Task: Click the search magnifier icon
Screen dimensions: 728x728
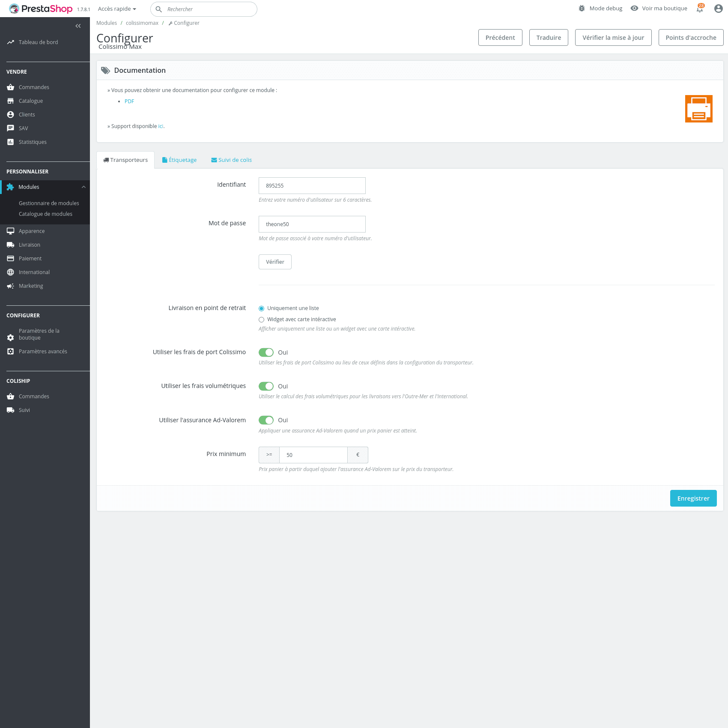Action: (158, 9)
